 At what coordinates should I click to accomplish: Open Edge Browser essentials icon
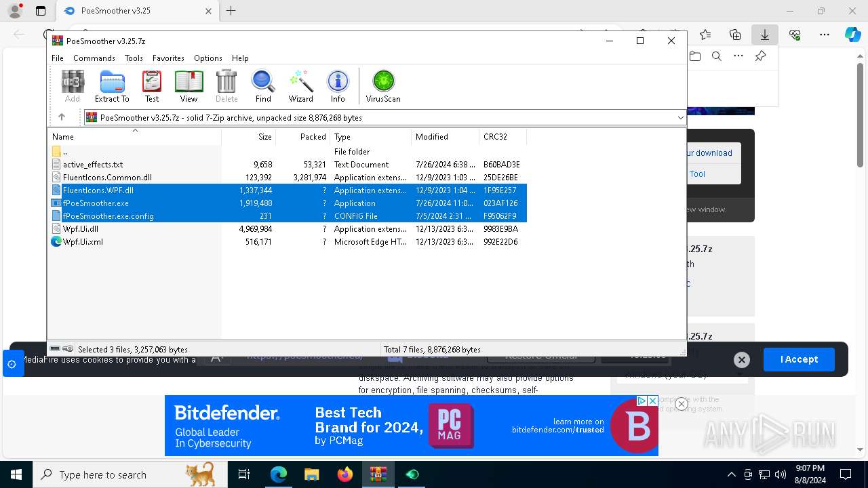[x=795, y=35]
